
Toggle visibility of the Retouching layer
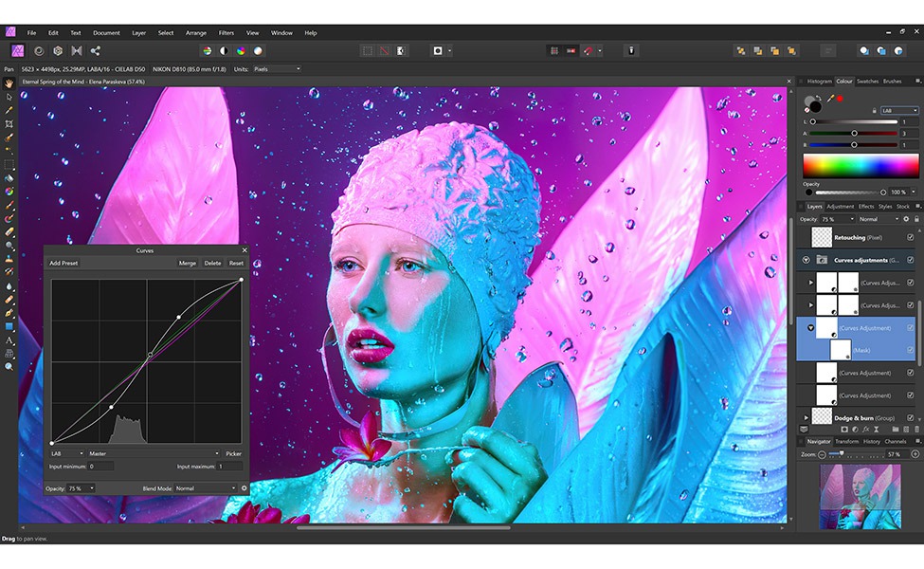pyautogui.click(x=911, y=238)
